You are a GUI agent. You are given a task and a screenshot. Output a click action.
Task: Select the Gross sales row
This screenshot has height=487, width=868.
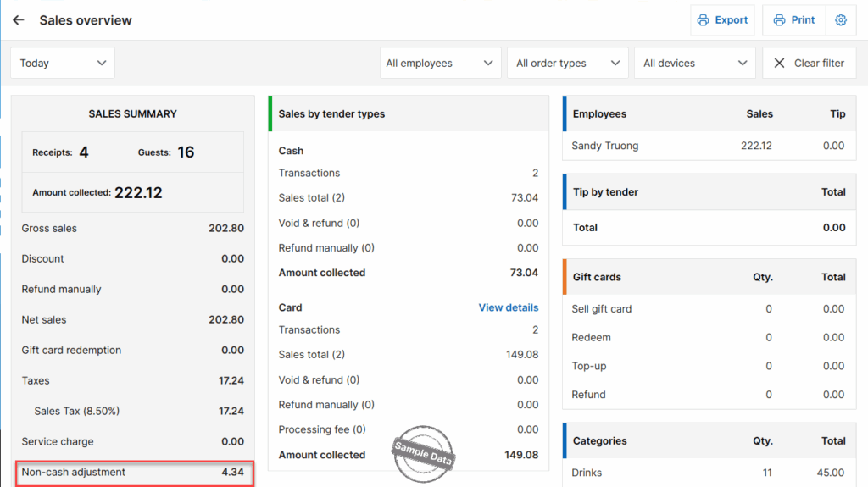pos(132,229)
